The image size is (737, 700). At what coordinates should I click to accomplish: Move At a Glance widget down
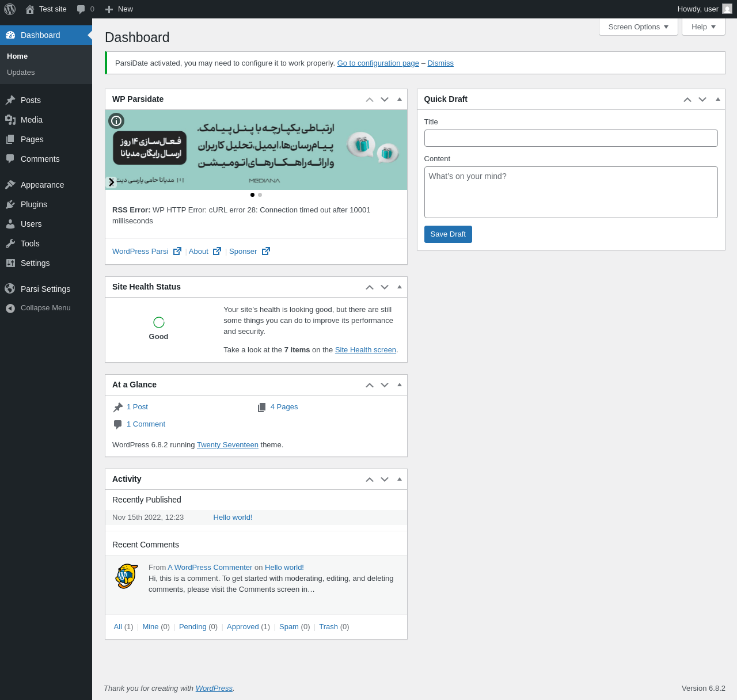pos(385,385)
